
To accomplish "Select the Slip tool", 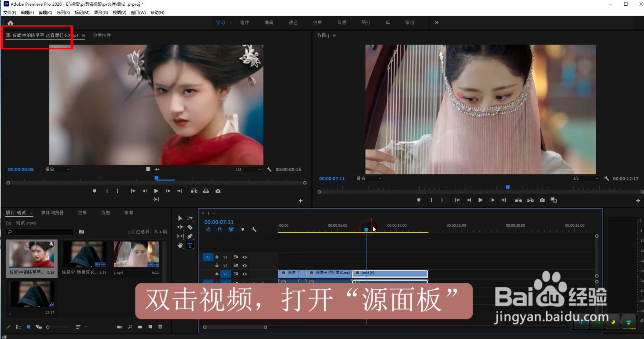I will (x=180, y=236).
